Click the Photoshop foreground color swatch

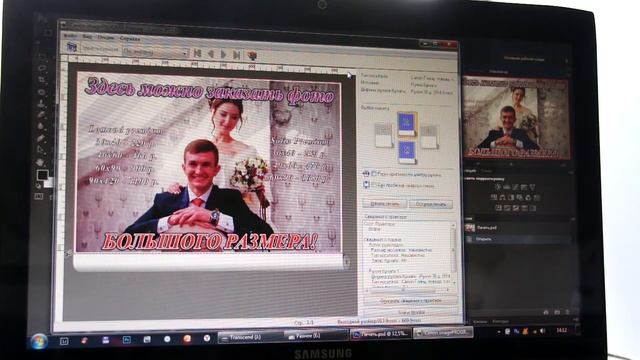(42, 176)
